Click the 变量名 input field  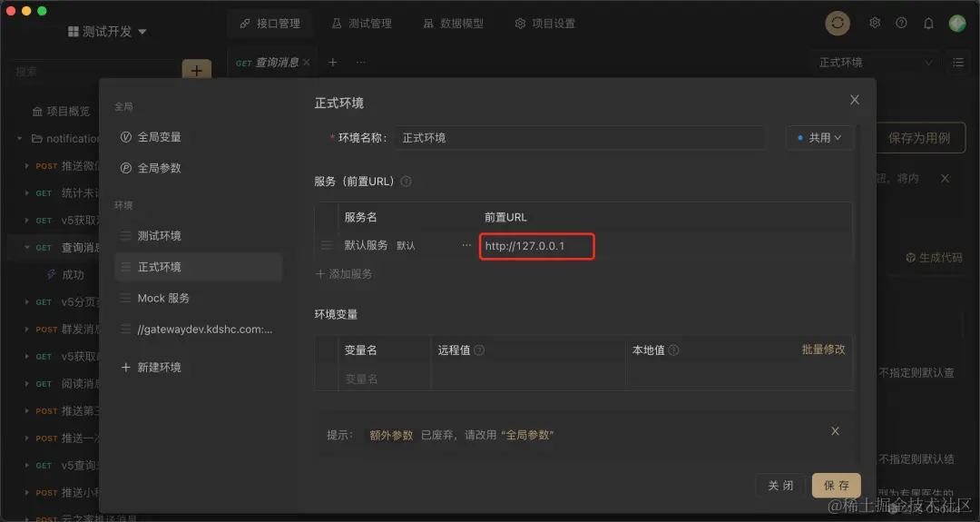[x=384, y=379]
